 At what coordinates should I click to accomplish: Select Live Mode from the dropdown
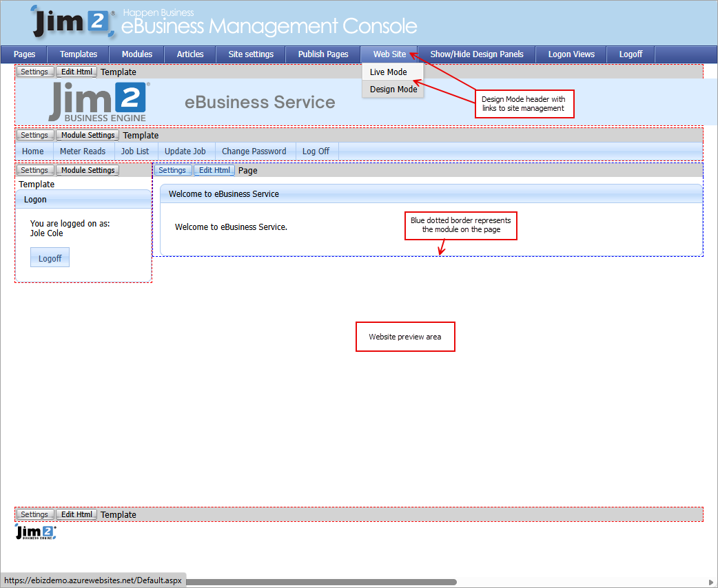pos(393,72)
